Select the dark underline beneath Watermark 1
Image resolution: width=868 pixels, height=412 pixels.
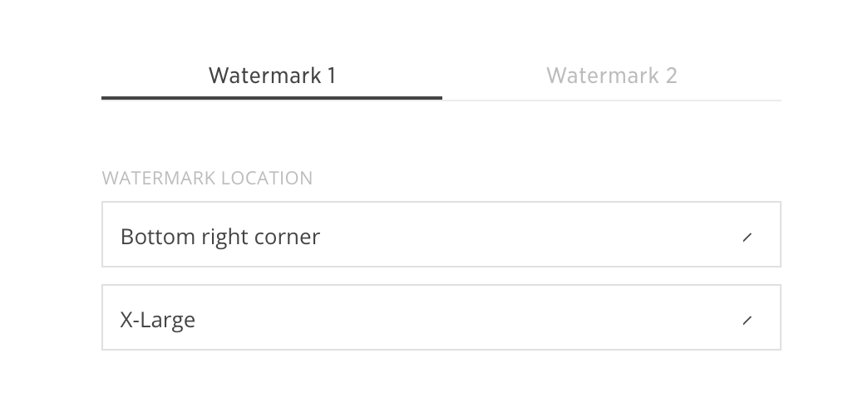click(x=272, y=98)
